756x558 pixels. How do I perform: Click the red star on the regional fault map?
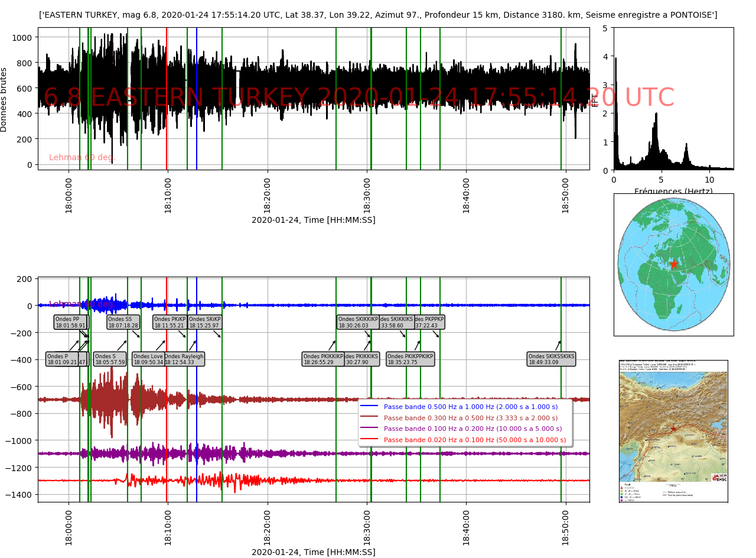coord(673,428)
